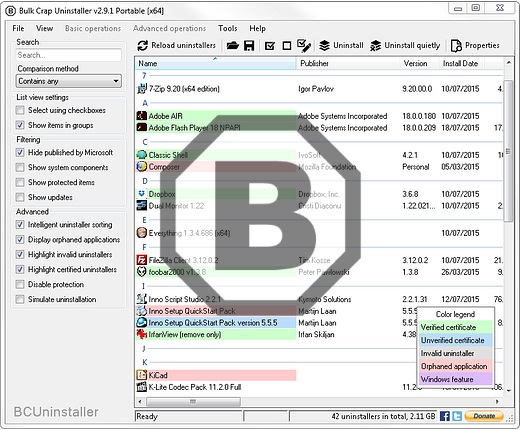
Task: Click the Everything app row icon
Action: click(x=142, y=233)
